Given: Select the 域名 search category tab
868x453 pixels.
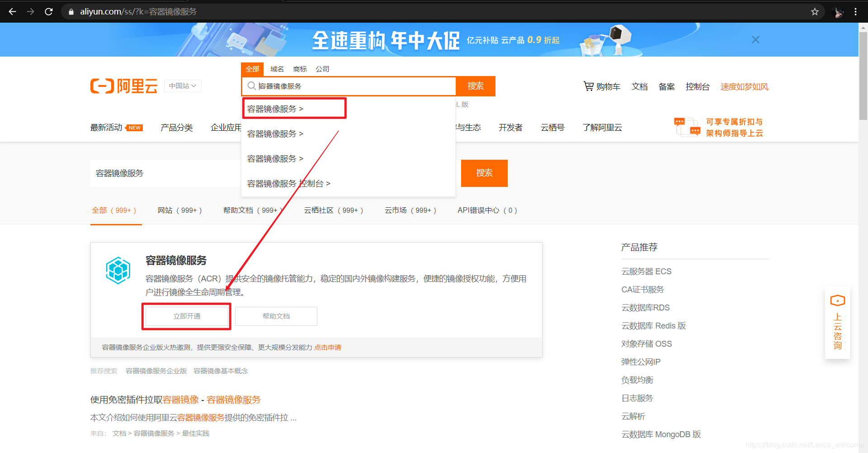Looking at the screenshot, I should tap(277, 69).
